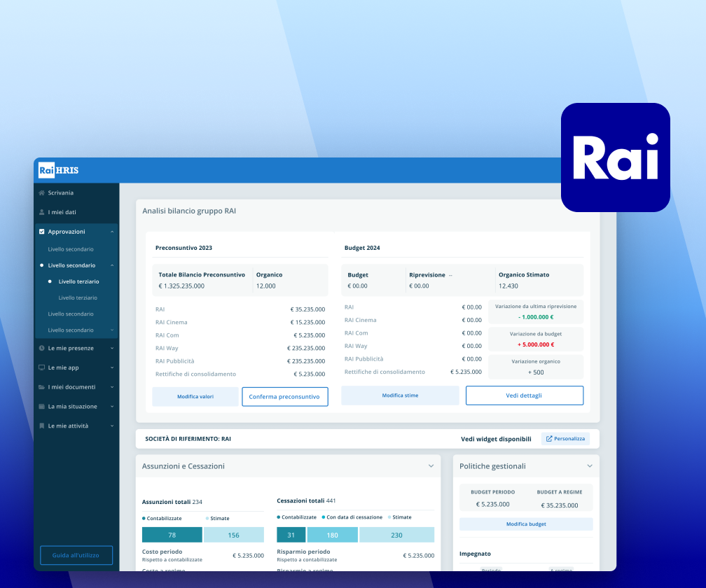This screenshot has height=588, width=706.
Task: Click the 31 contabilizzate cessazioni bar
Action: point(291,535)
